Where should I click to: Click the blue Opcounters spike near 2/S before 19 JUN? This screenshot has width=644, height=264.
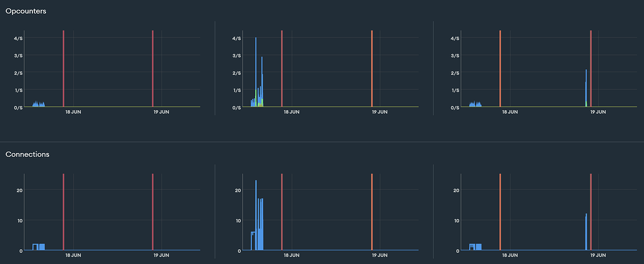pyautogui.click(x=586, y=88)
